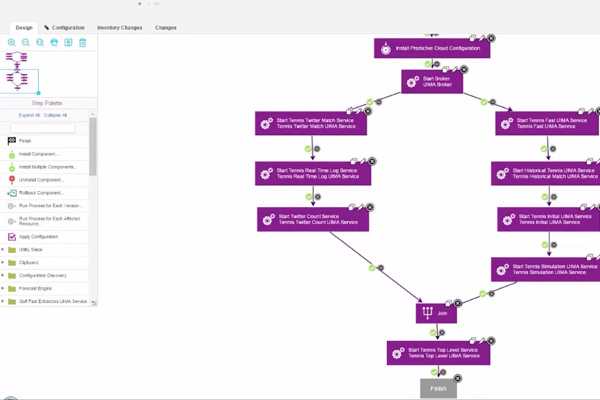
Task: Edit Start Tennis Top Level Service step
Action: pyautogui.click(x=482, y=341)
